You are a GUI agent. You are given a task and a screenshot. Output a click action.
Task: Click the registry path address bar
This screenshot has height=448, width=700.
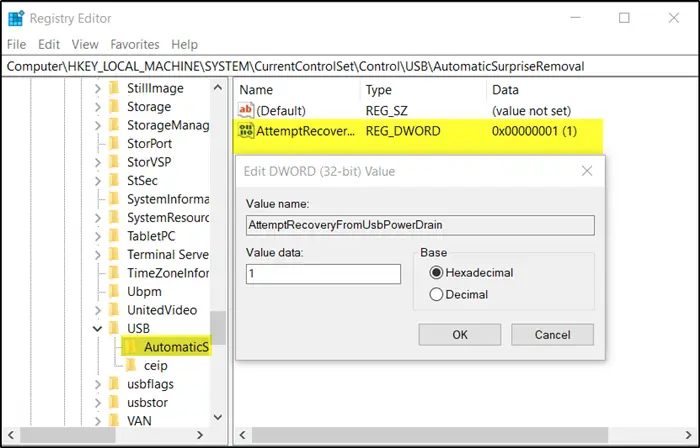350,66
